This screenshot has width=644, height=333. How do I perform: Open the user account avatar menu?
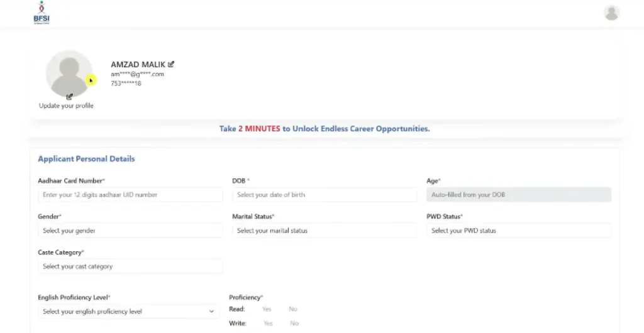[x=611, y=13]
